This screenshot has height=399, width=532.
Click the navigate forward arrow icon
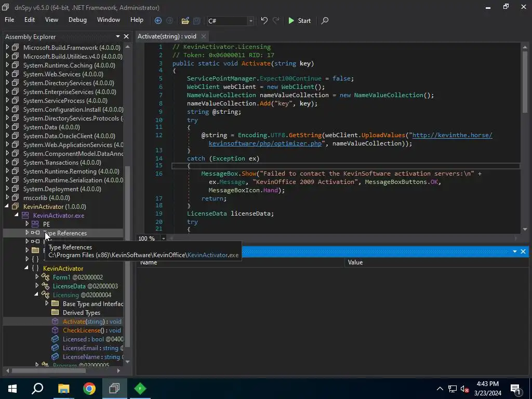(x=169, y=21)
